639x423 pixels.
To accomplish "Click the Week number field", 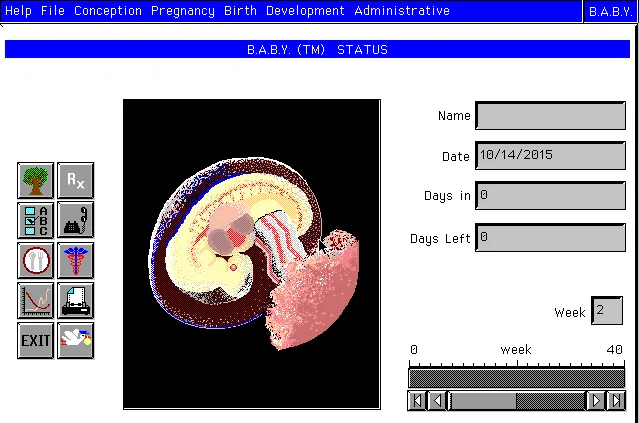I will click(607, 311).
